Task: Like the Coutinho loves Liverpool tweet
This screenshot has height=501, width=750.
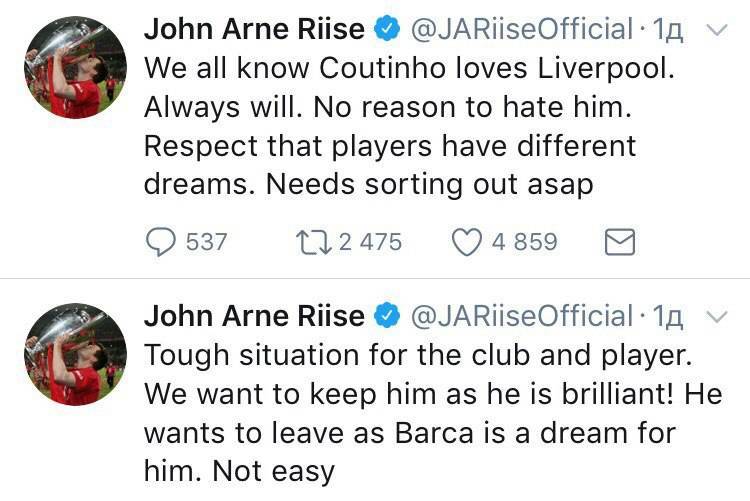Action: pyautogui.click(x=467, y=242)
